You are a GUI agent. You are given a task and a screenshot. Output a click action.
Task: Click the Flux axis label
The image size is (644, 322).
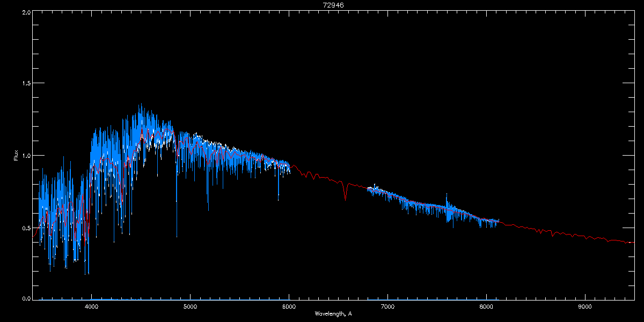(16, 155)
